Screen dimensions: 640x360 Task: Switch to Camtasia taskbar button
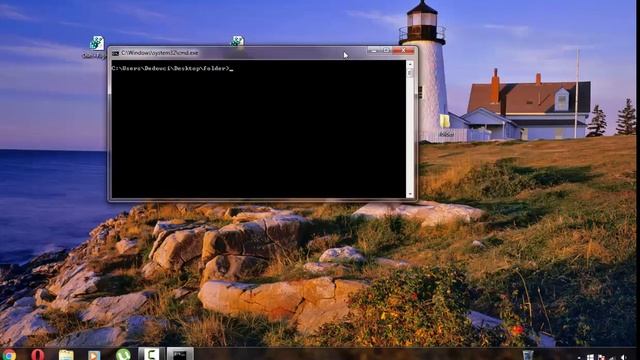click(151, 354)
